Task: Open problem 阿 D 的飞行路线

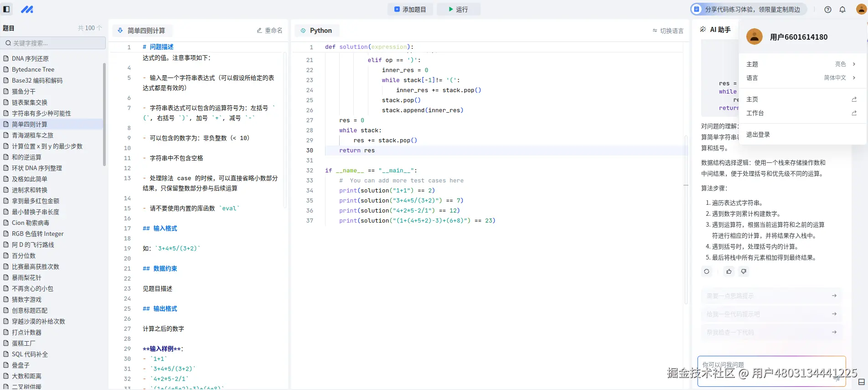Action: pyautogui.click(x=33, y=244)
